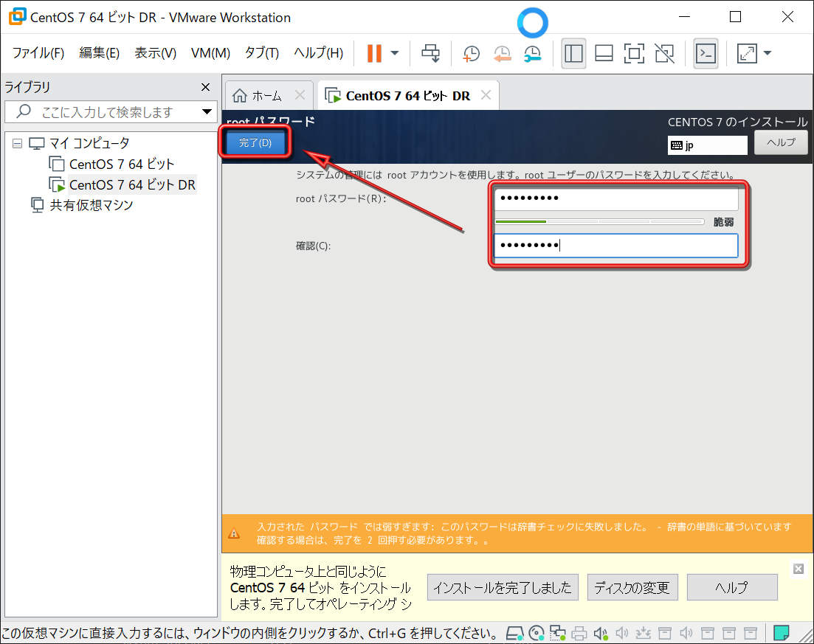Switch to Unity mode icon
This screenshot has width=814, height=644.
(664, 53)
